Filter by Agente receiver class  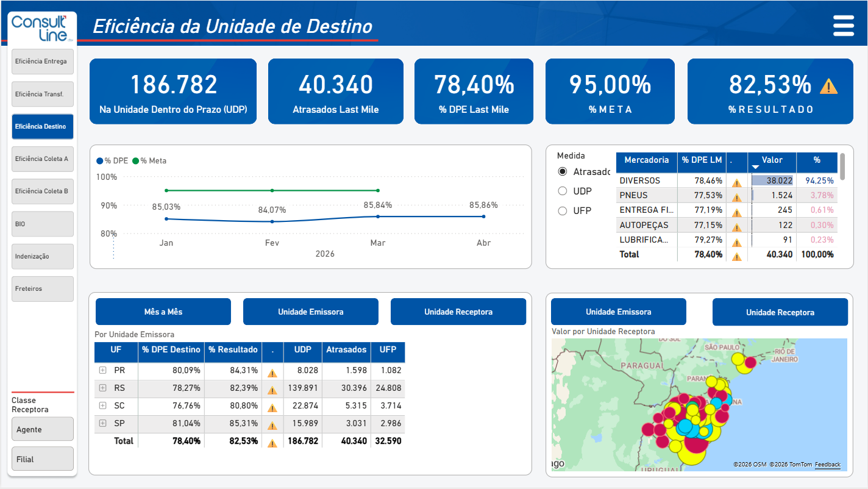(43, 429)
